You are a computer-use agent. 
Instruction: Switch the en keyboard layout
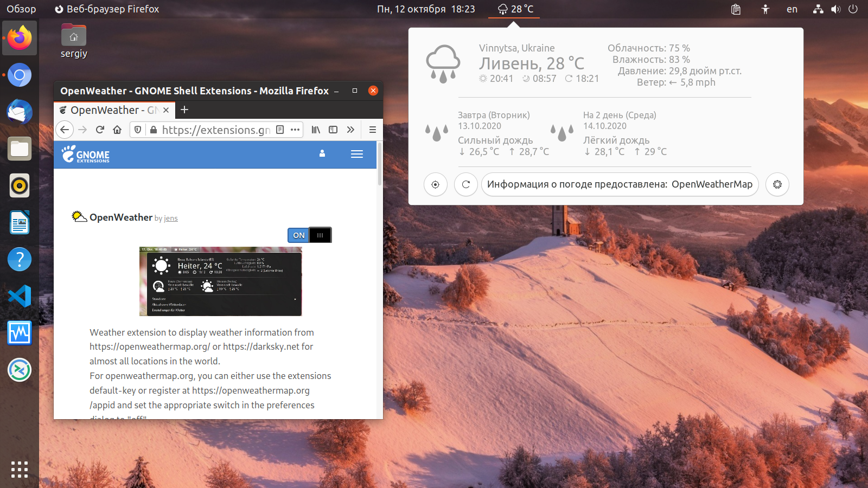(792, 9)
